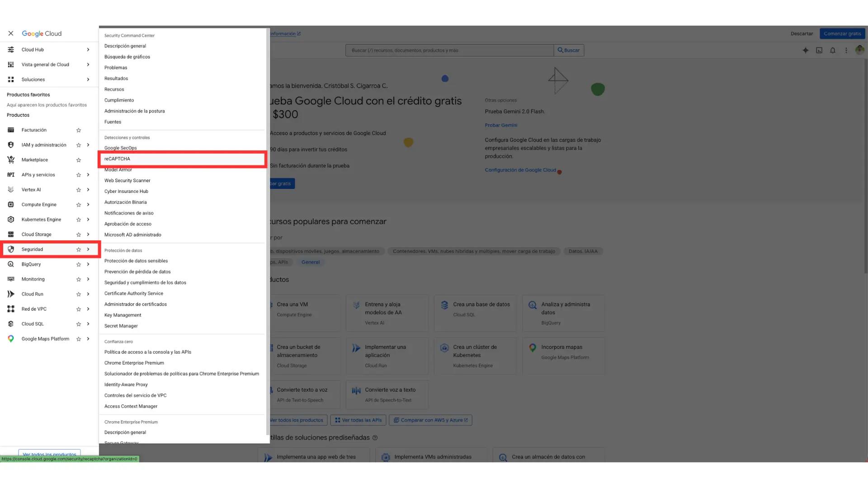The width and height of the screenshot is (868, 488).
Task: Pin Facturación with its star toggle
Action: coord(79,130)
